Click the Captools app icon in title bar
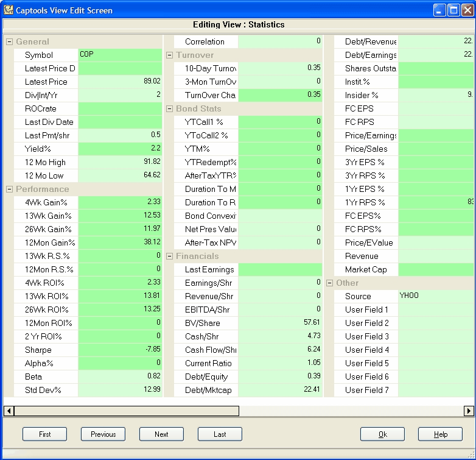 [8, 10]
